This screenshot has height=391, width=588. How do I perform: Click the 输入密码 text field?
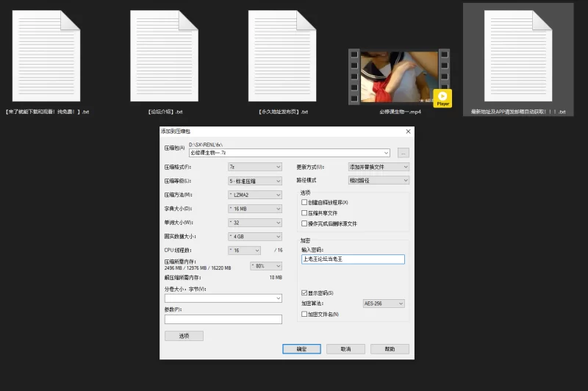coord(353,259)
